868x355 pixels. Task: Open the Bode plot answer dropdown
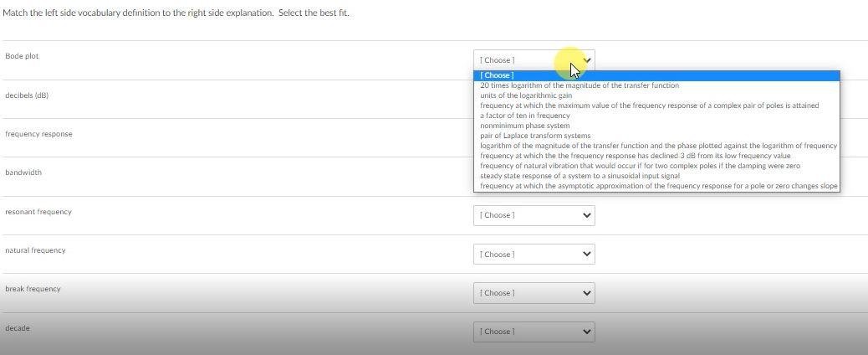534,60
